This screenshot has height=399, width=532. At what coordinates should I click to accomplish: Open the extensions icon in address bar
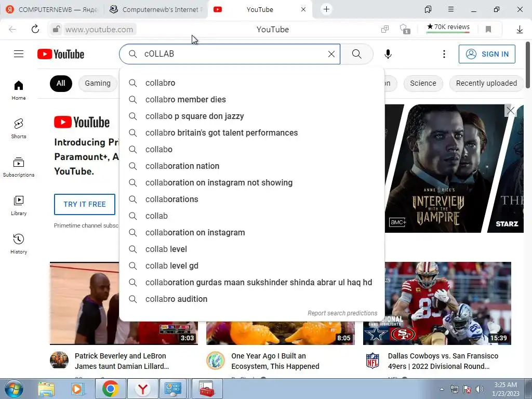click(x=404, y=29)
